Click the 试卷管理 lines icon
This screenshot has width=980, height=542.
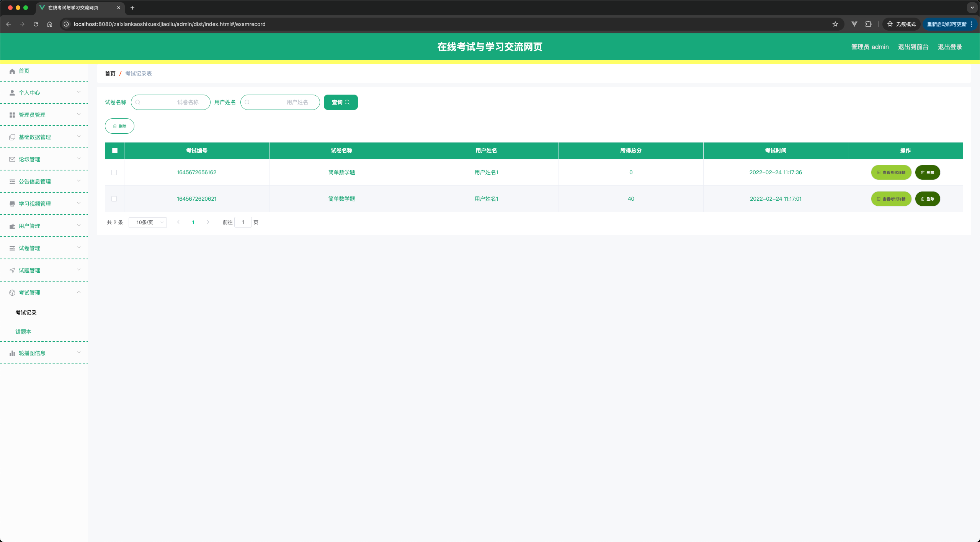(x=12, y=248)
